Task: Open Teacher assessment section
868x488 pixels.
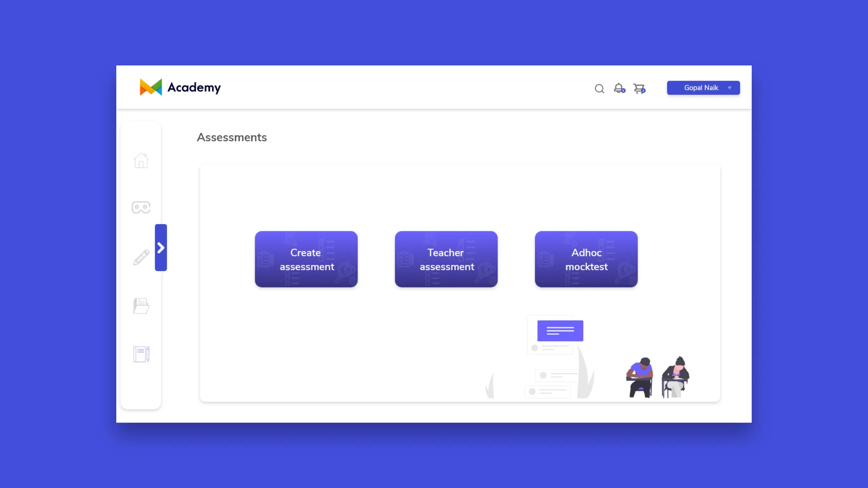Action: click(x=446, y=259)
